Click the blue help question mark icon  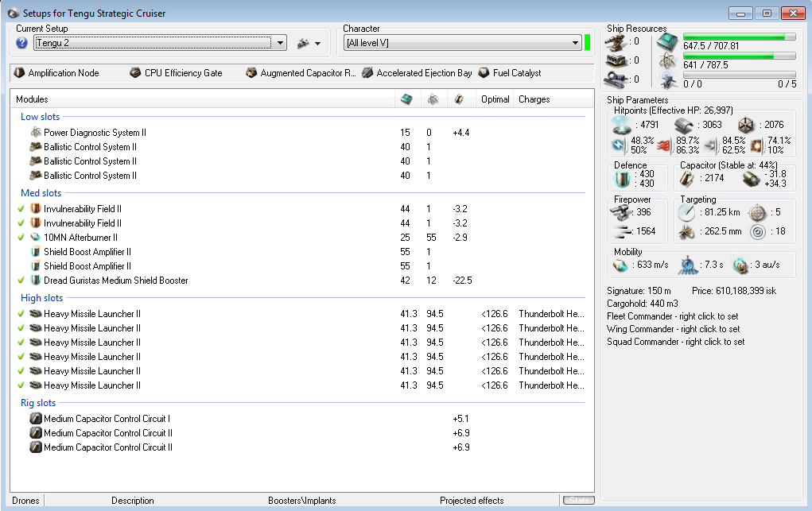click(21, 43)
